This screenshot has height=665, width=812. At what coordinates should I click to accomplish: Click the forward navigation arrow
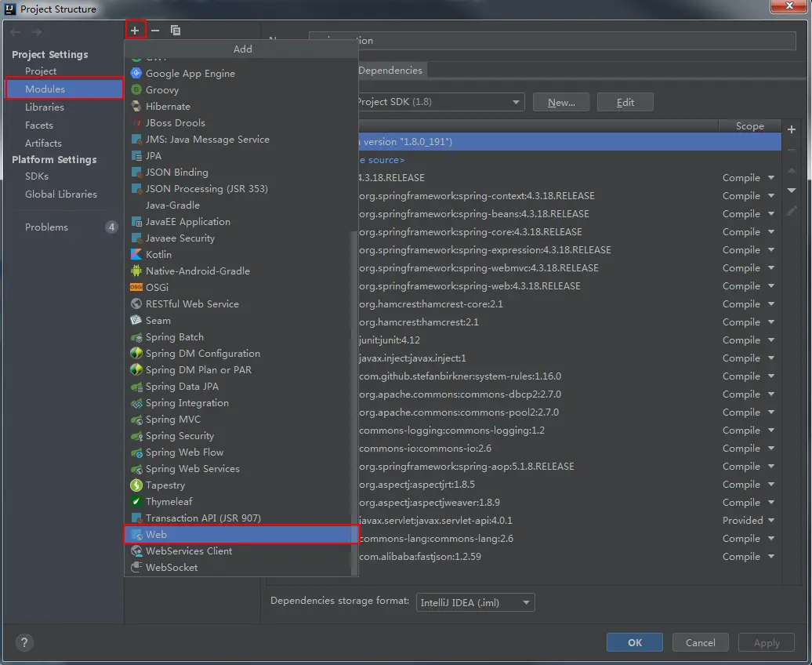tap(36, 32)
